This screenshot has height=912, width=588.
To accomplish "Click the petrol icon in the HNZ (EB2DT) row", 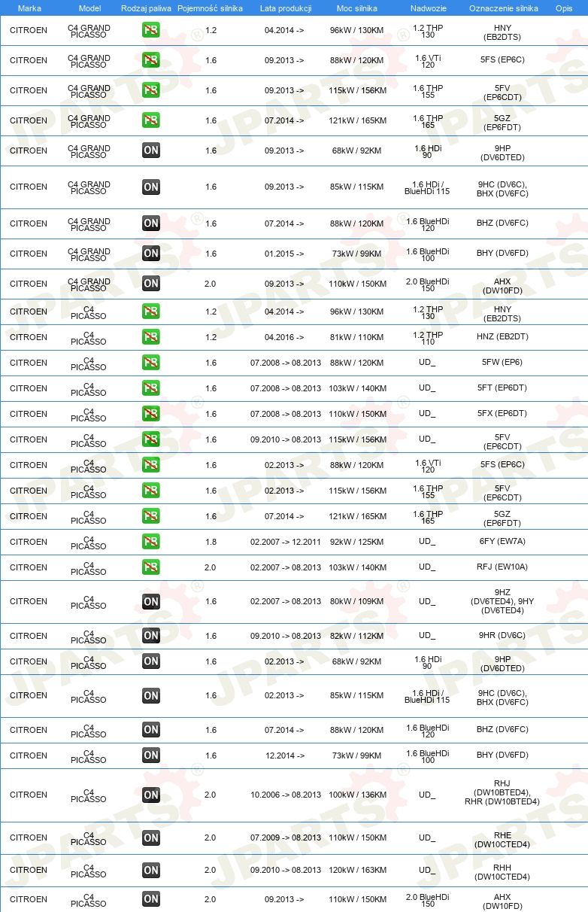I will [151, 337].
